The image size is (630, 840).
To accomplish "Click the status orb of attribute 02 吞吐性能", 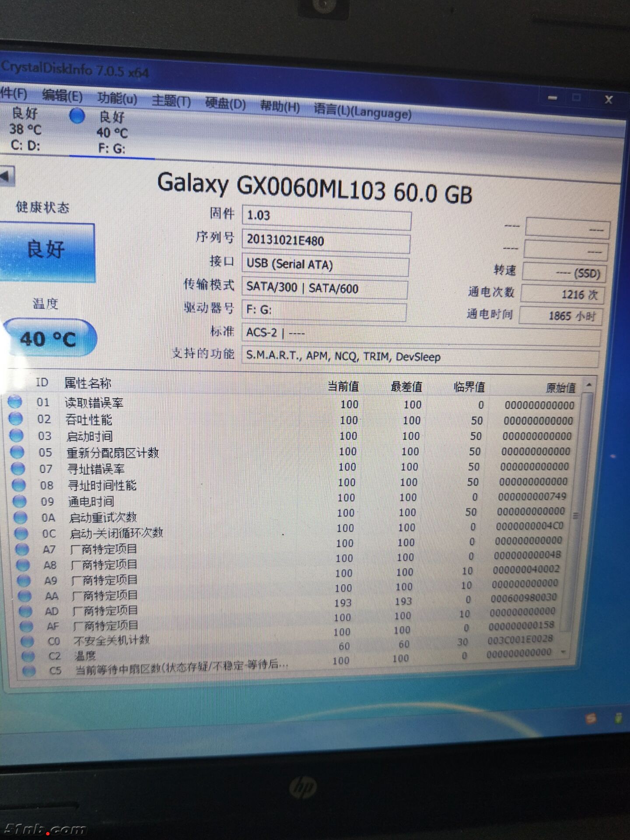I will (x=16, y=418).
